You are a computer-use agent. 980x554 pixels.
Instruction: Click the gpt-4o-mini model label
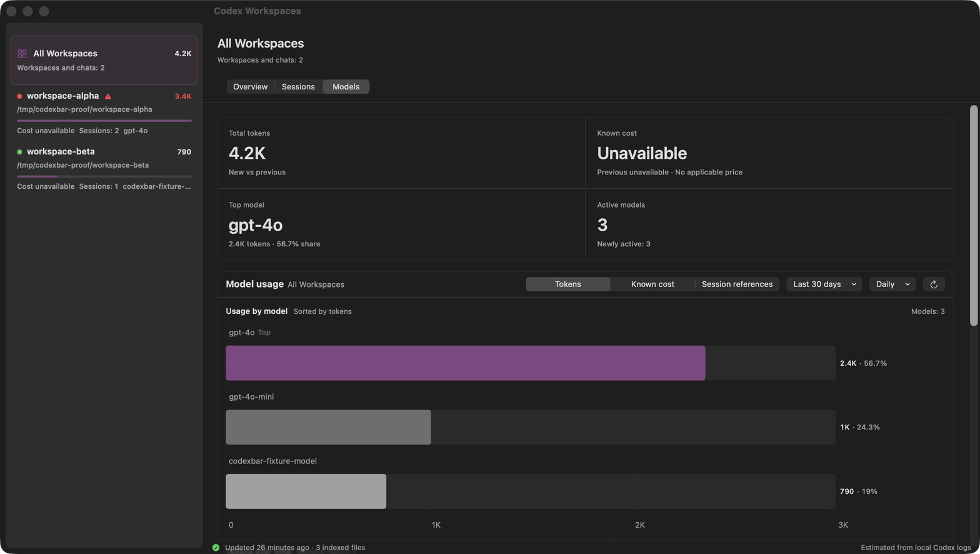click(251, 397)
